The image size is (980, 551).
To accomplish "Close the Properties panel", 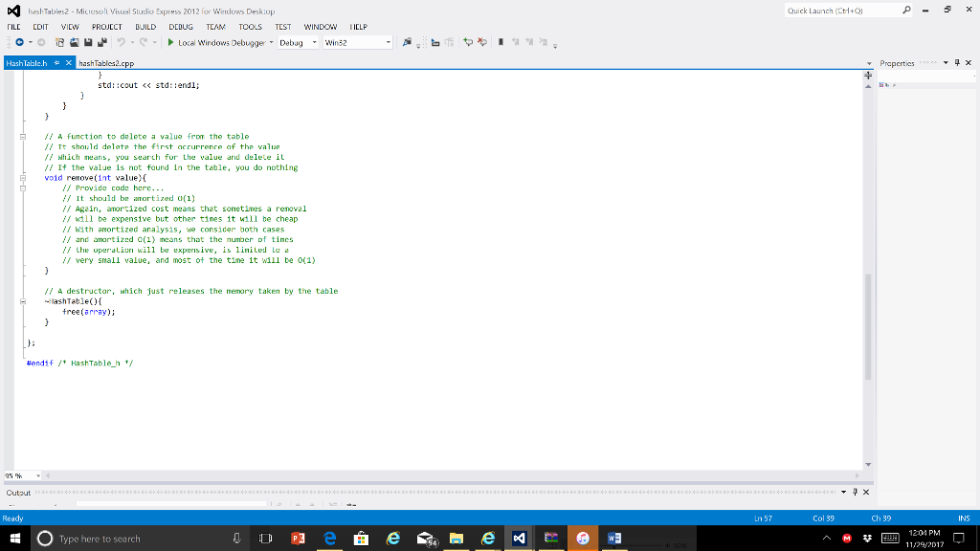I will [x=969, y=63].
